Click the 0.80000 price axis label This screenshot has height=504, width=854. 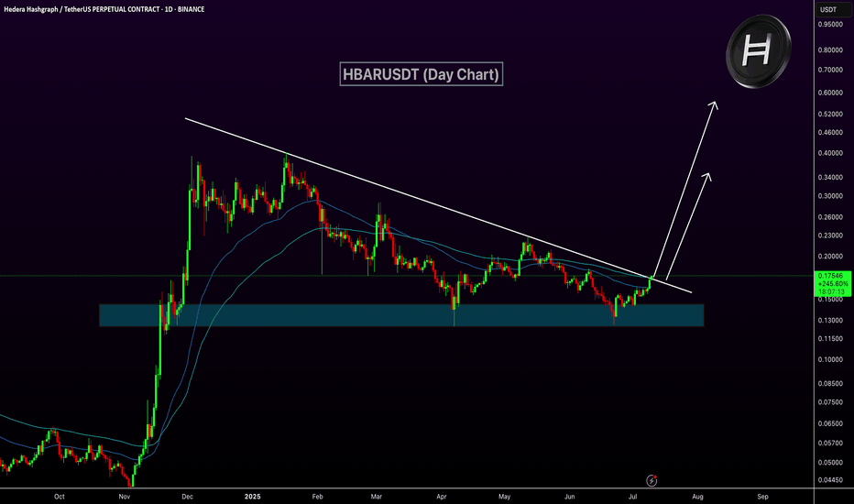click(x=829, y=50)
